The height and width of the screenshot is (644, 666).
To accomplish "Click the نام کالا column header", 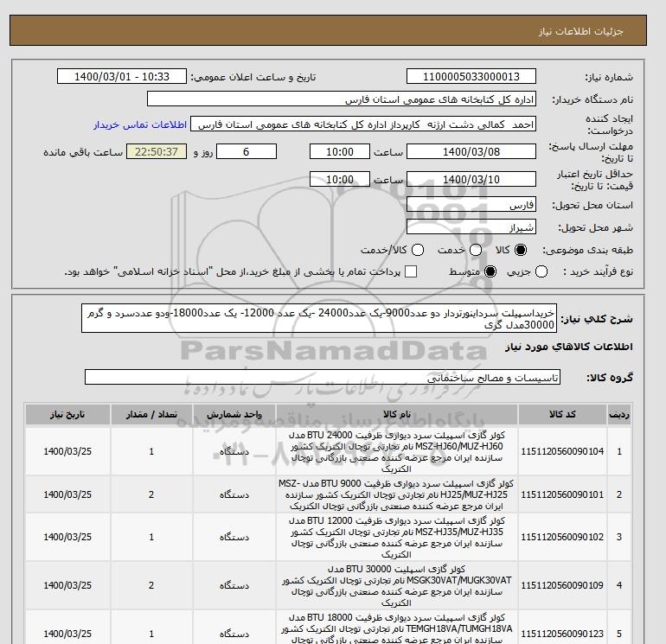I will (x=397, y=415).
